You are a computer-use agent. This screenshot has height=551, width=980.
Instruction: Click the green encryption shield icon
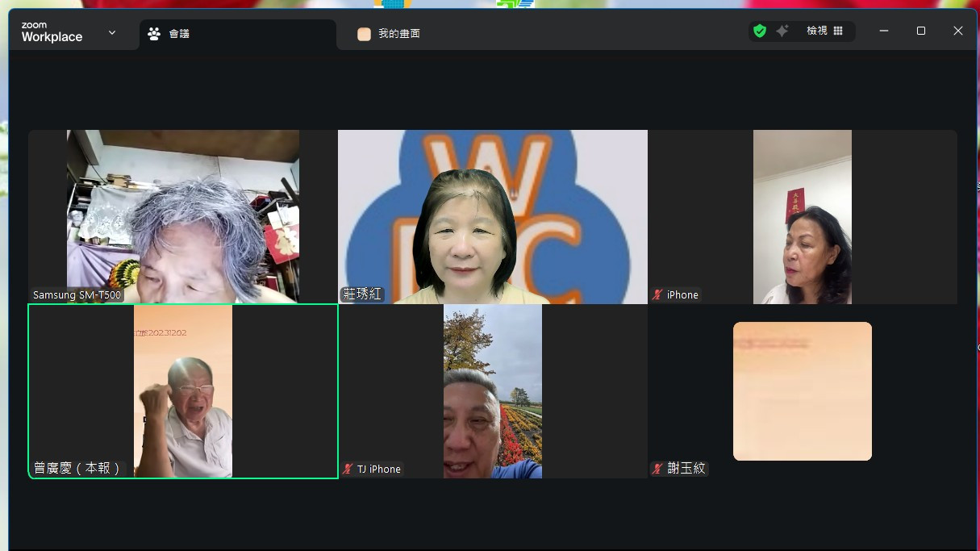(760, 31)
